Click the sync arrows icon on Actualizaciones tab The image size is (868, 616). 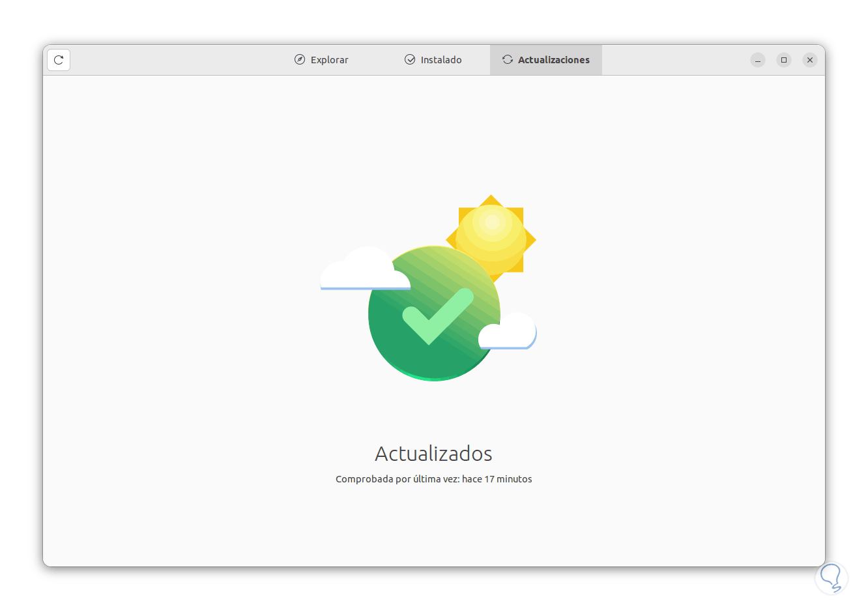pyautogui.click(x=507, y=59)
